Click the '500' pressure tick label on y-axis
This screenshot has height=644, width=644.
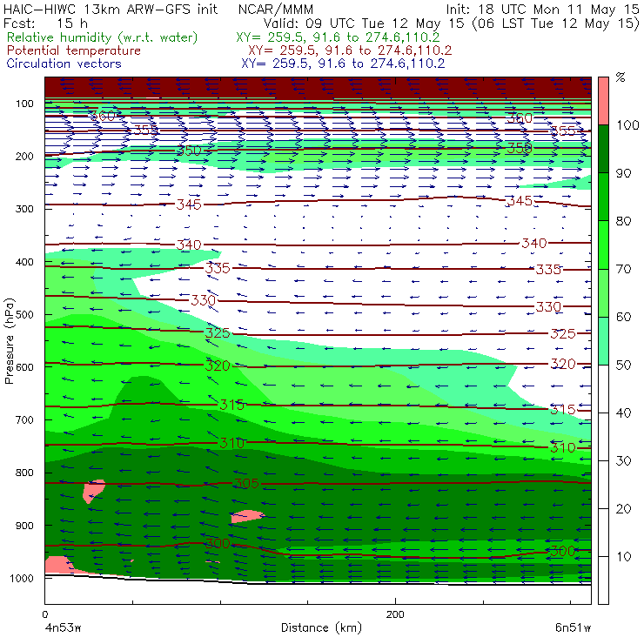click(x=24, y=315)
